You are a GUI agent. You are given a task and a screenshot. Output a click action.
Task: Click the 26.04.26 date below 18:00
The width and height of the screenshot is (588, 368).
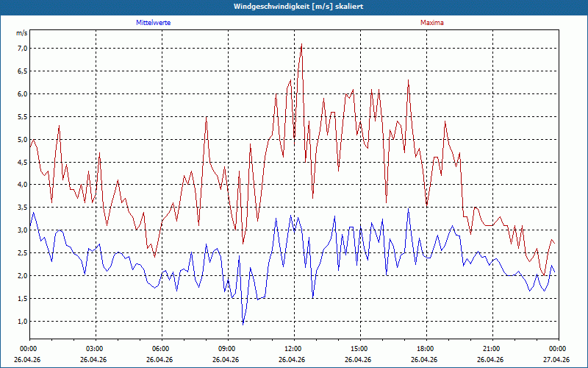424,359
